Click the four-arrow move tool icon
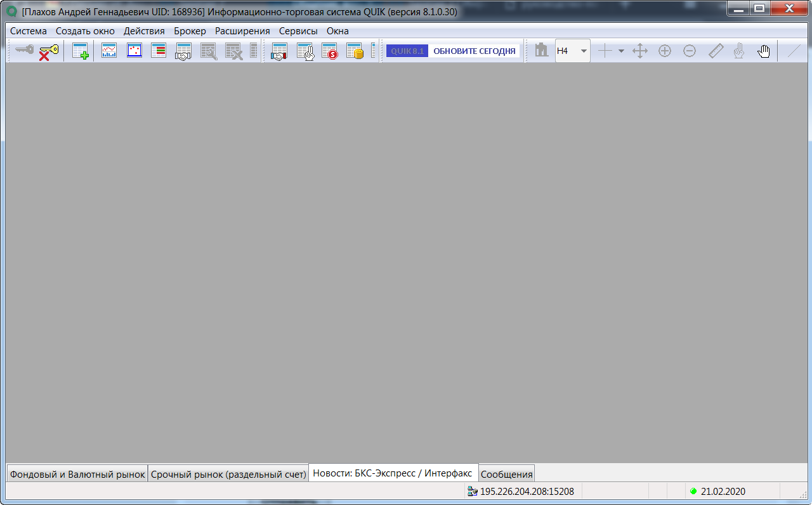This screenshot has width=812, height=505. pos(640,51)
